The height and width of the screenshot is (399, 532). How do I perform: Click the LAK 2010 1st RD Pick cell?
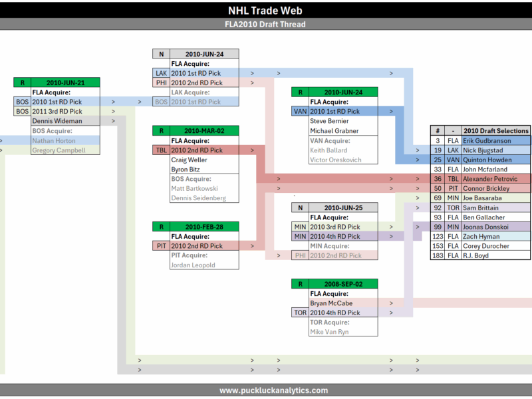coord(204,73)
